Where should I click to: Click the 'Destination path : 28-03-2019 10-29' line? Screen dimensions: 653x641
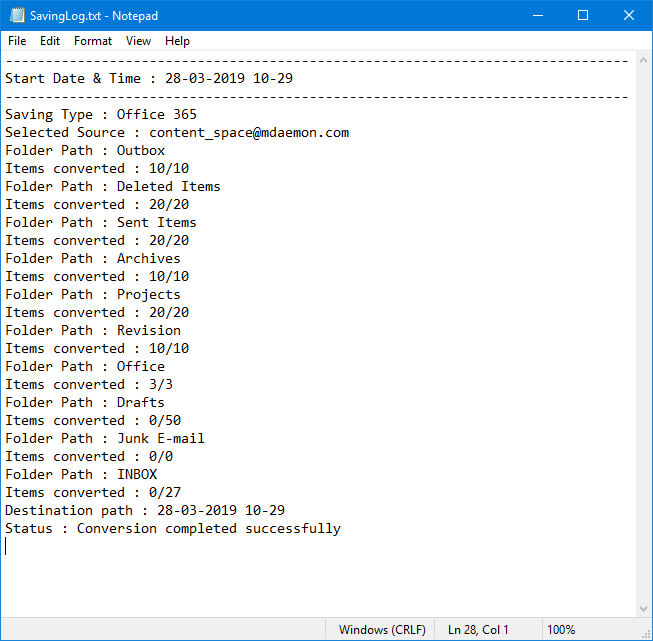click(145, 510)
